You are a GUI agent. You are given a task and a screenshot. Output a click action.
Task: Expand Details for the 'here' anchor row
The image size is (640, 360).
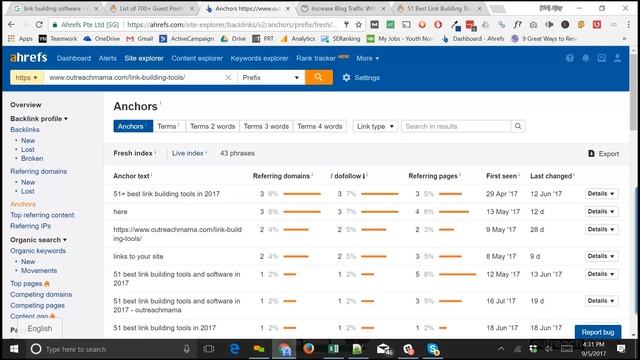coord(601,211)
